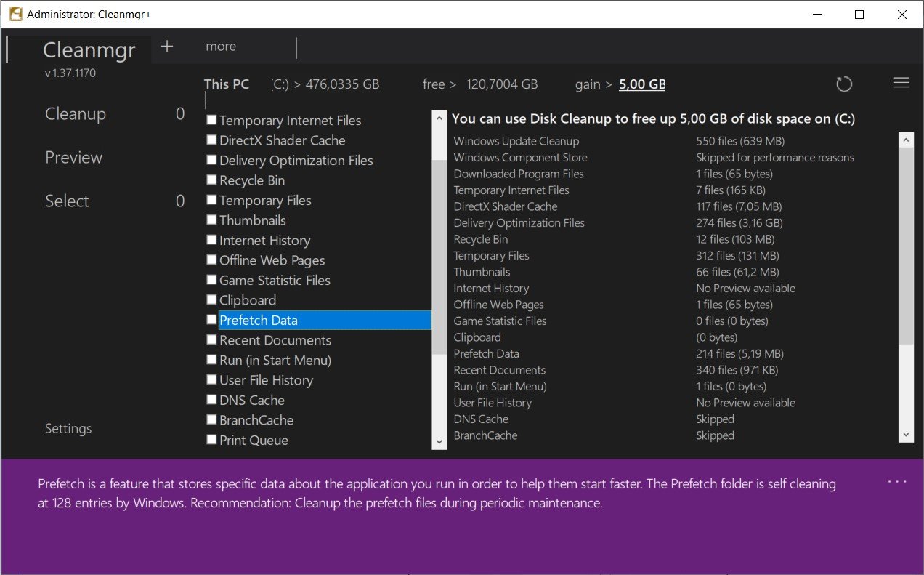924x575 pixels.
Task: Click the checklist scrollbar up arrow
Action: click(439, 118)
